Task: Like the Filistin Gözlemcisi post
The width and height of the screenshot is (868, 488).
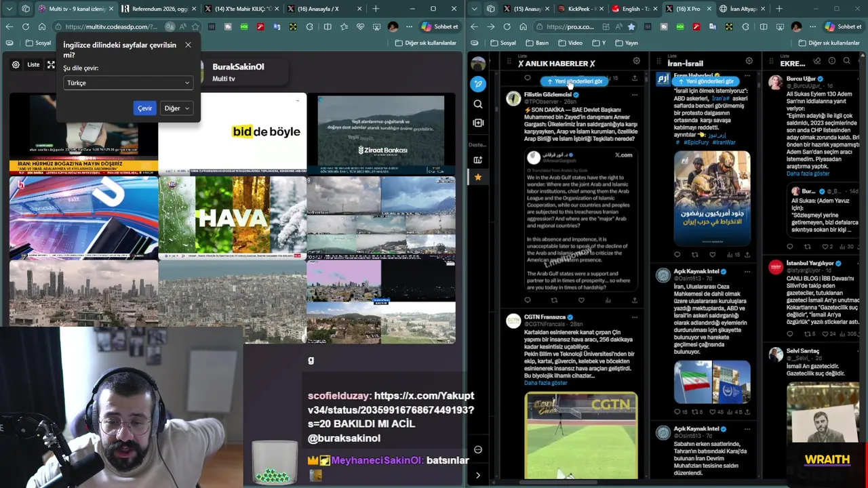Action: coord(581,300)
